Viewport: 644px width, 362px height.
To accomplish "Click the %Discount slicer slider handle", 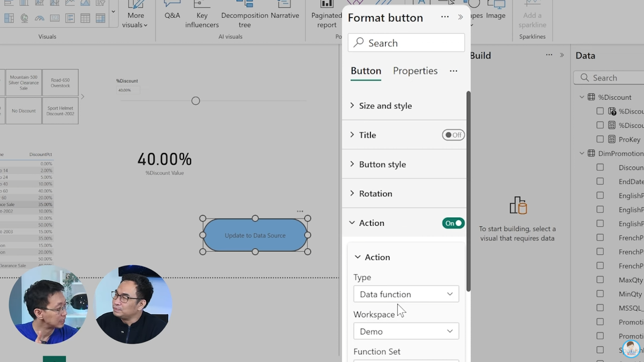I will pos(195,100).
